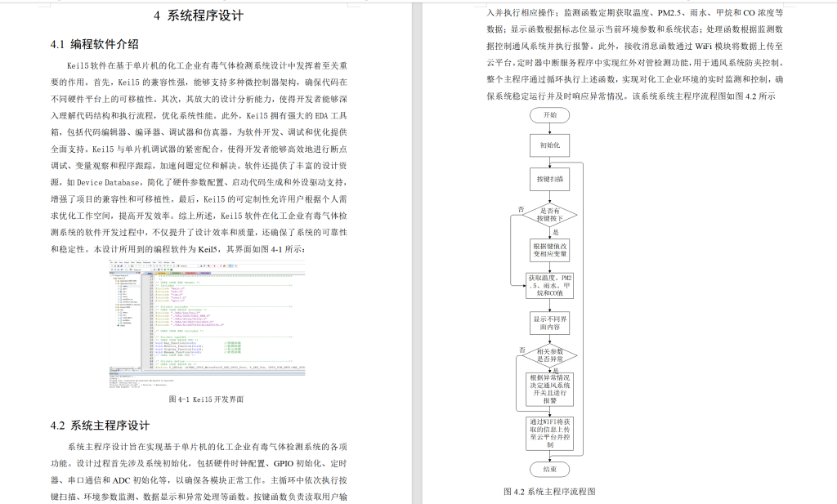Click the 否 label beside the first decision
This screenshot has height=504, width=837.
pyautogui.click(x=521, y=208)
